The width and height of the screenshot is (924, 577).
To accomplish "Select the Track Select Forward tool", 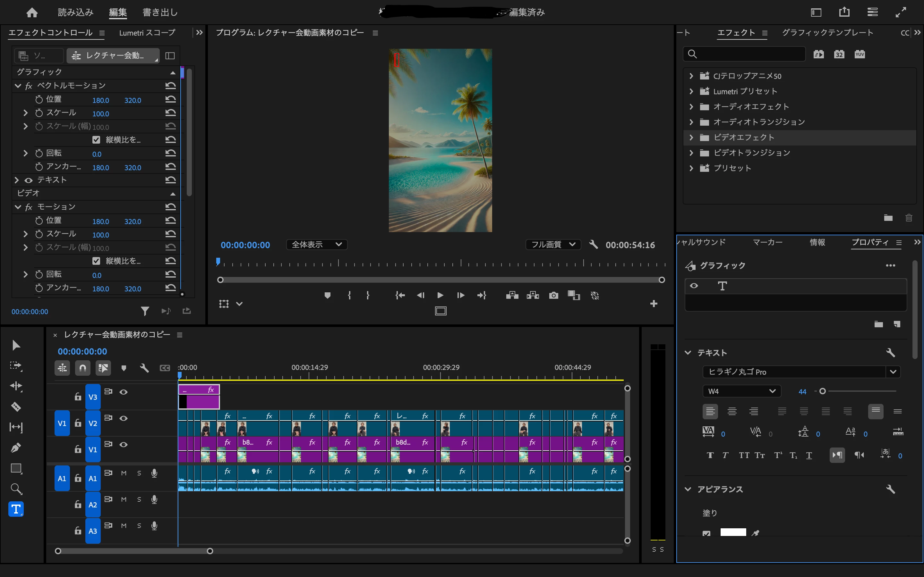I will point(16,365).
